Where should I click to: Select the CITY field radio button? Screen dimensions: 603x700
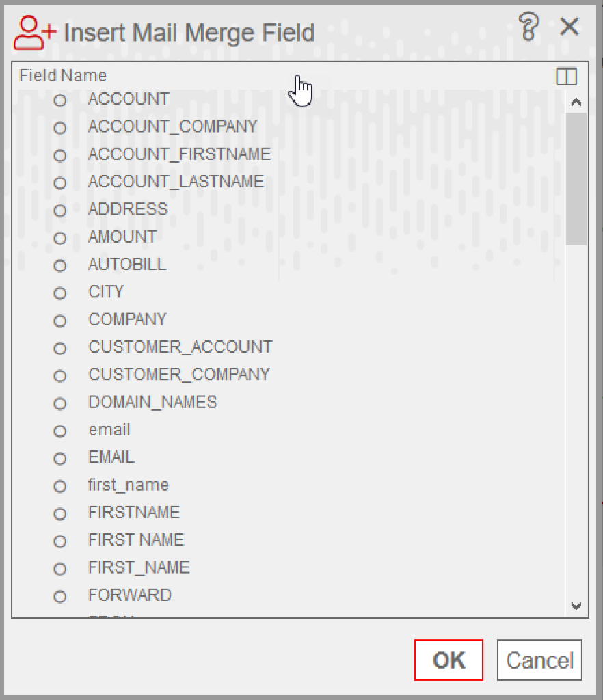(x=59, y=293)
